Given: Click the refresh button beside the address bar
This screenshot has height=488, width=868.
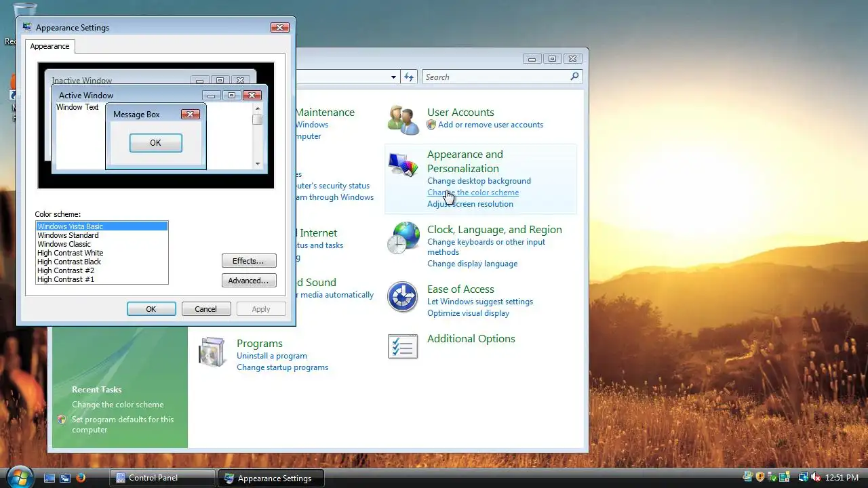Looking at the screenshot, I should coord(409,77).
